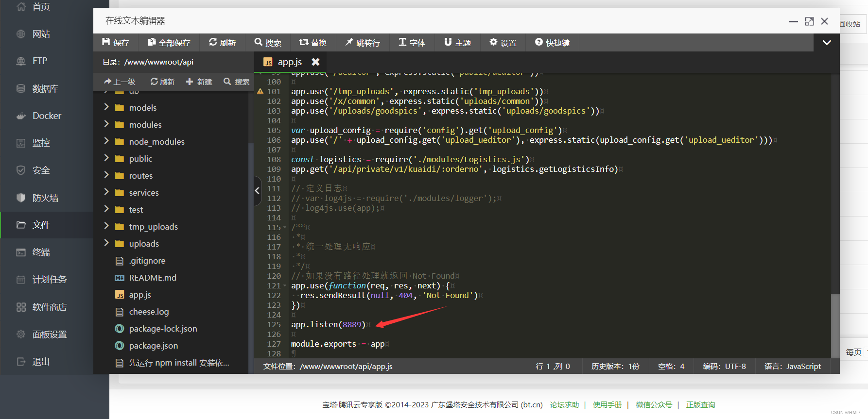Open the 主题 theme selector
This screenshot has height=419, width=868.
pyautogui.click(x=458, y=43)
